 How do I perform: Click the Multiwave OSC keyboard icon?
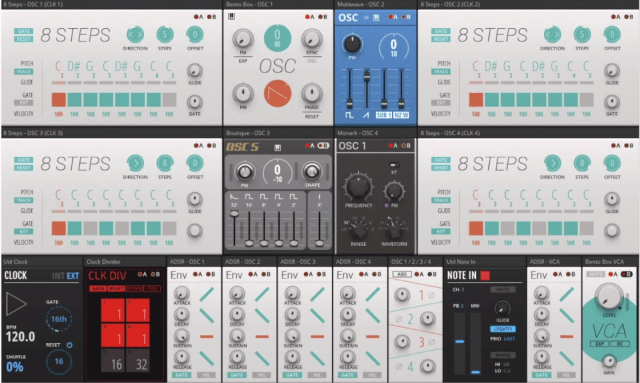click(x=376, y=17)
